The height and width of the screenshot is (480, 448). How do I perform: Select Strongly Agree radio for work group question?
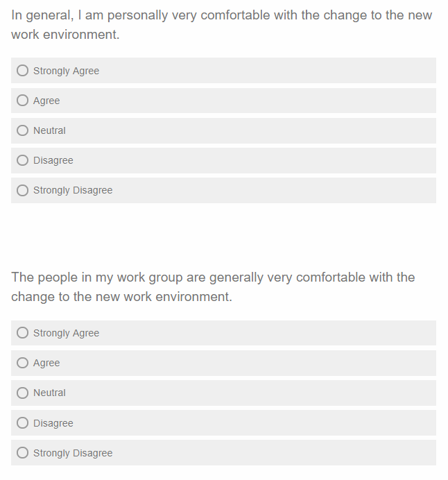click(x=23, y=333)
